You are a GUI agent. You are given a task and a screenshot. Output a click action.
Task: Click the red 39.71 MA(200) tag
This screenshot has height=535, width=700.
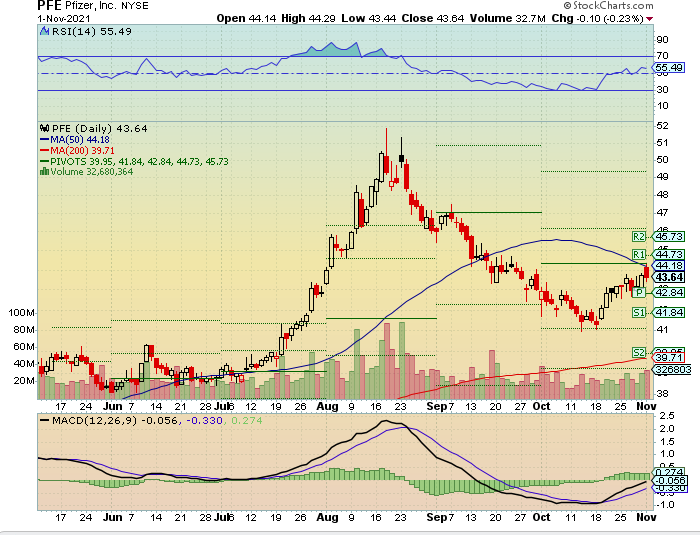(x=669, y=358)
